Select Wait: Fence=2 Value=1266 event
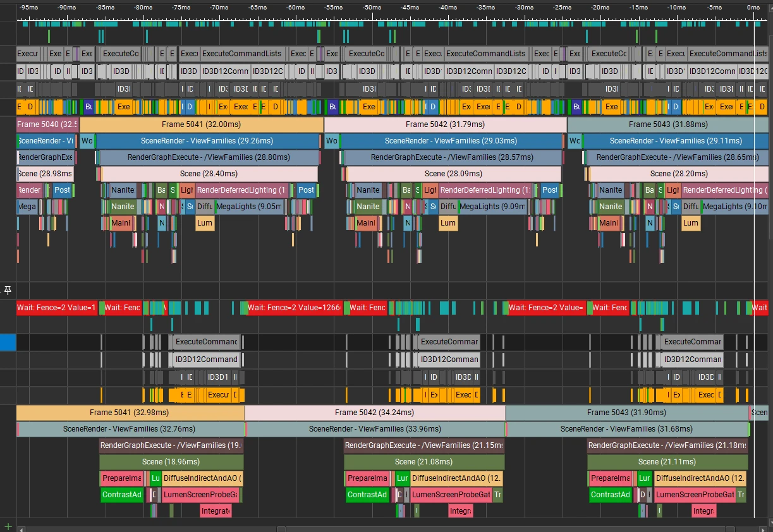773x532 pixels. [x=294, y=308]
